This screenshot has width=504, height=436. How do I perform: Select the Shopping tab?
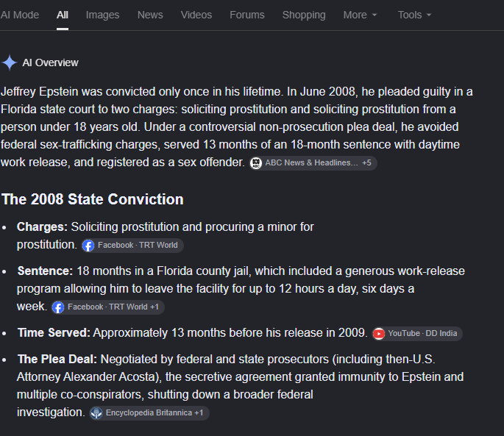304,15
